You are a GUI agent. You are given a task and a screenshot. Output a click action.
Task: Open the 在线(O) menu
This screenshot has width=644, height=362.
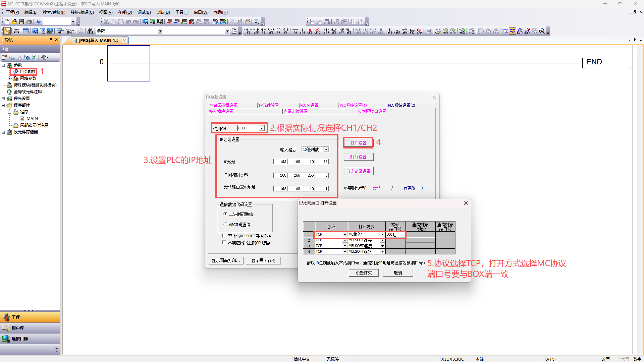pyautogui.click(x=125, y=12)
